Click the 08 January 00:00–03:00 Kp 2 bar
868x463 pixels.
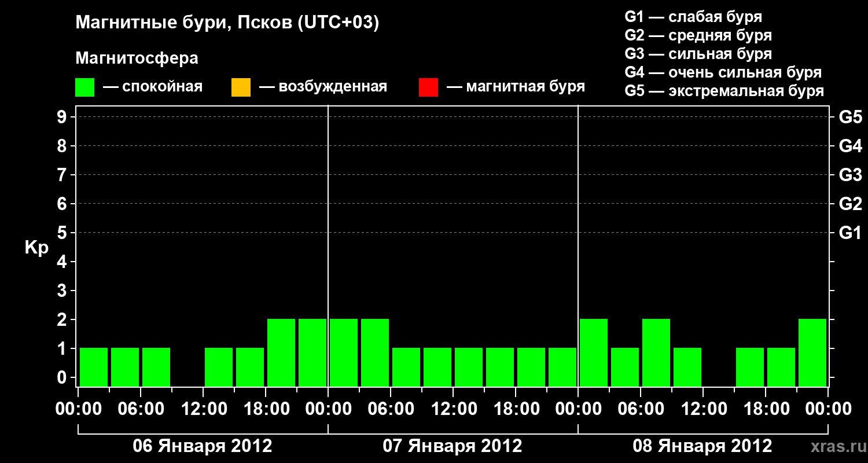pos(594,352)
